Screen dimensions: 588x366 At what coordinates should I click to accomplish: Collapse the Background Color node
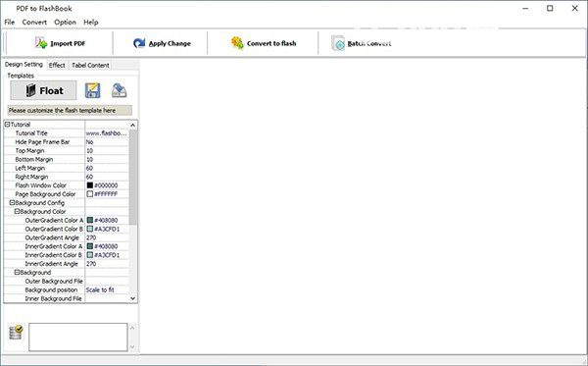(17, 211)
